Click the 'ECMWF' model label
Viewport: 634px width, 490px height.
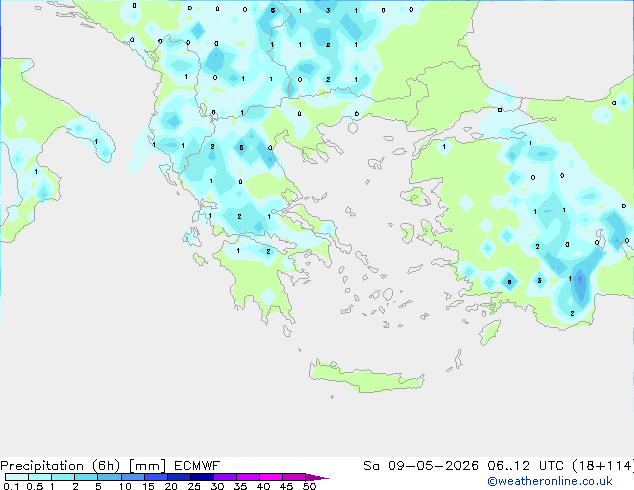click(x=197, y=466)
